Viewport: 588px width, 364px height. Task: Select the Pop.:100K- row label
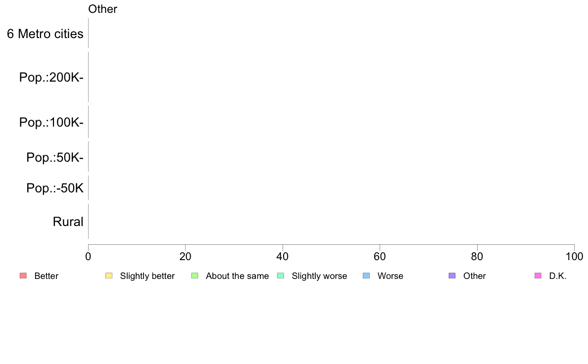[x=51, y=122]
